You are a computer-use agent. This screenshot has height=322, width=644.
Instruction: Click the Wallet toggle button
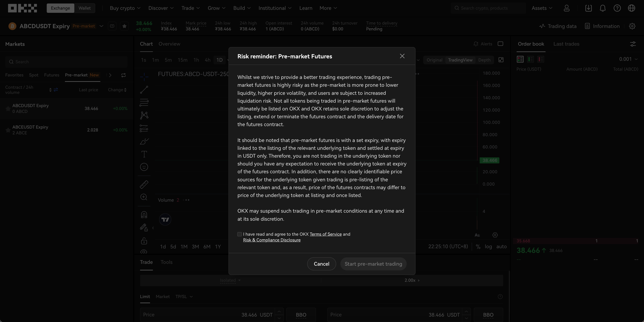(x=84, y=8)
